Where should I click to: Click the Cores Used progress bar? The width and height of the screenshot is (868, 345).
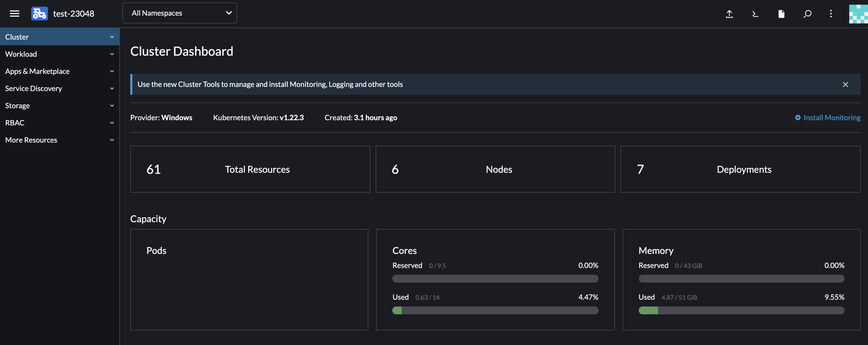pos(495,310)
